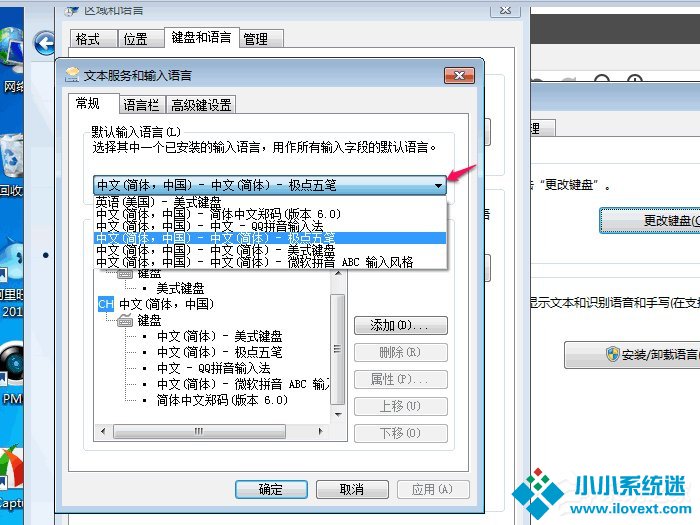Click 更改键盘 button in background window
Screen dimensions: 700x525
pos(650,221)
